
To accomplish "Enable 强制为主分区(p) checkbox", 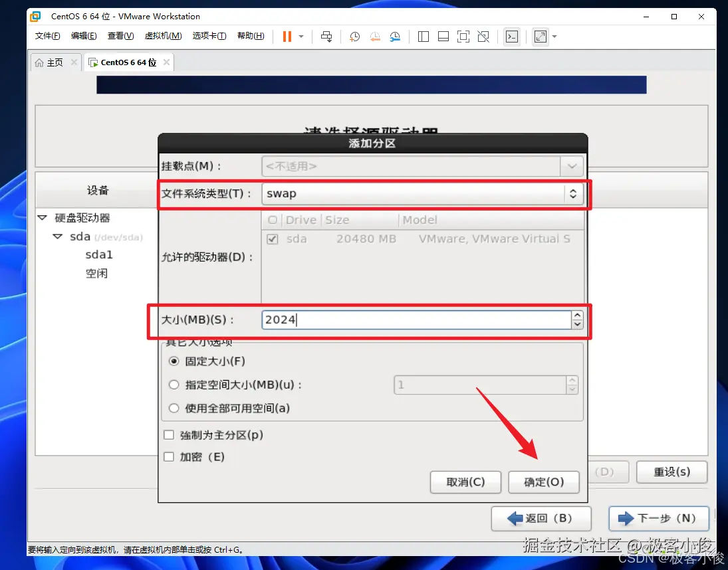I will [x=169, y=435].
